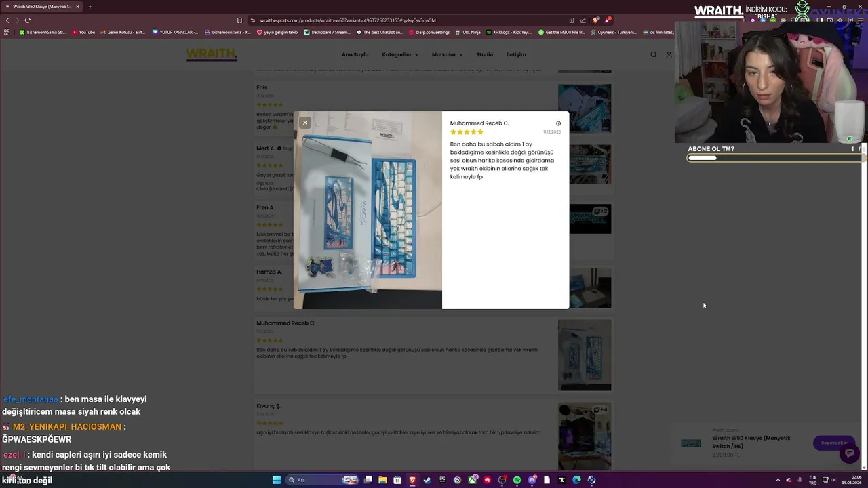This screenshot has height=488, width=868.
Task: Open Enis review photo thumbnail
Action: tap(585, 108)
